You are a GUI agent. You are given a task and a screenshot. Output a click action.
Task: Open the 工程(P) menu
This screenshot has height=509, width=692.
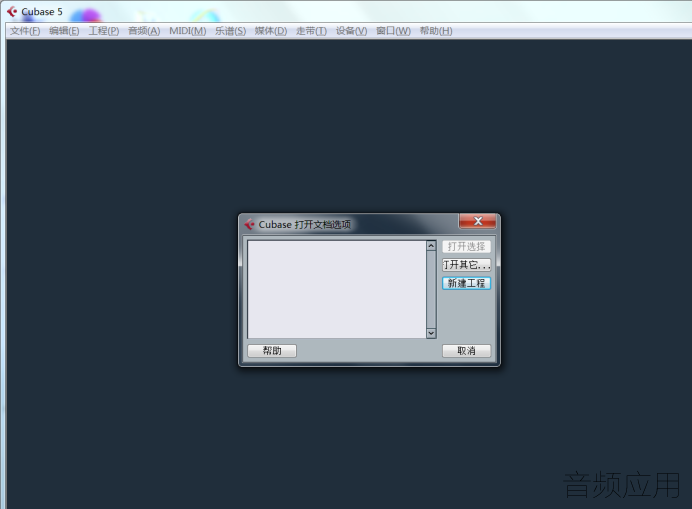104,31
